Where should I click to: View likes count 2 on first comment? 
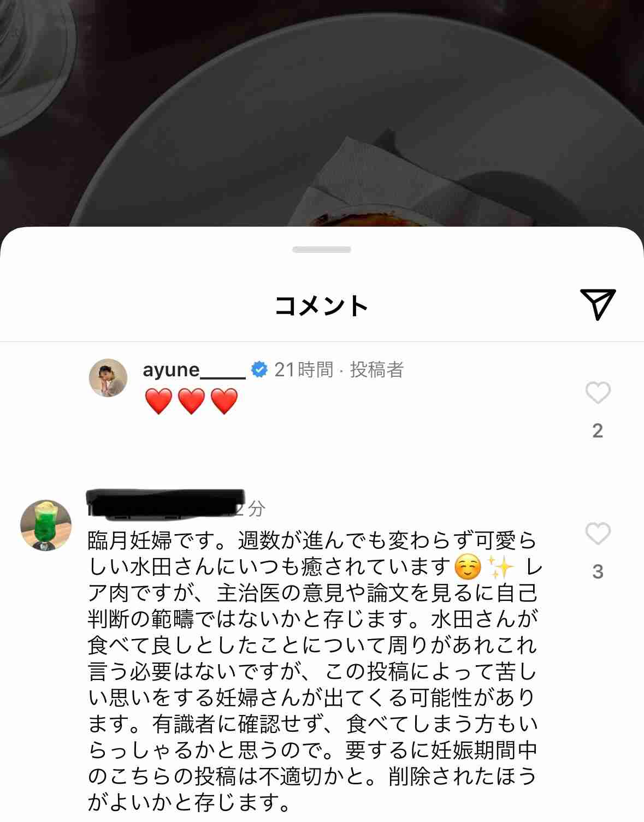(598, 431)
